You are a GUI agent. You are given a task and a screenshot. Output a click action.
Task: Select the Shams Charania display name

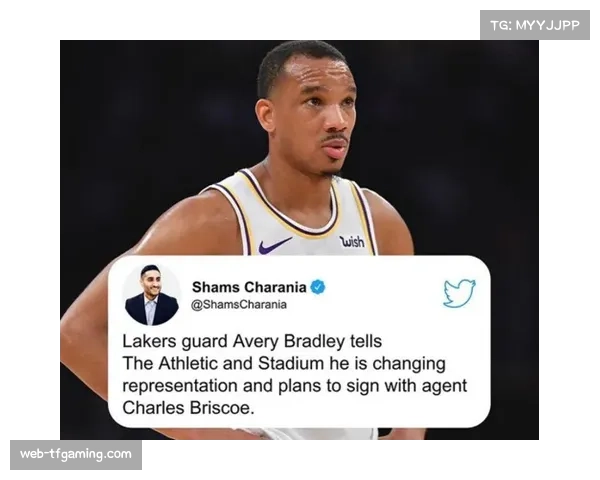249,287
